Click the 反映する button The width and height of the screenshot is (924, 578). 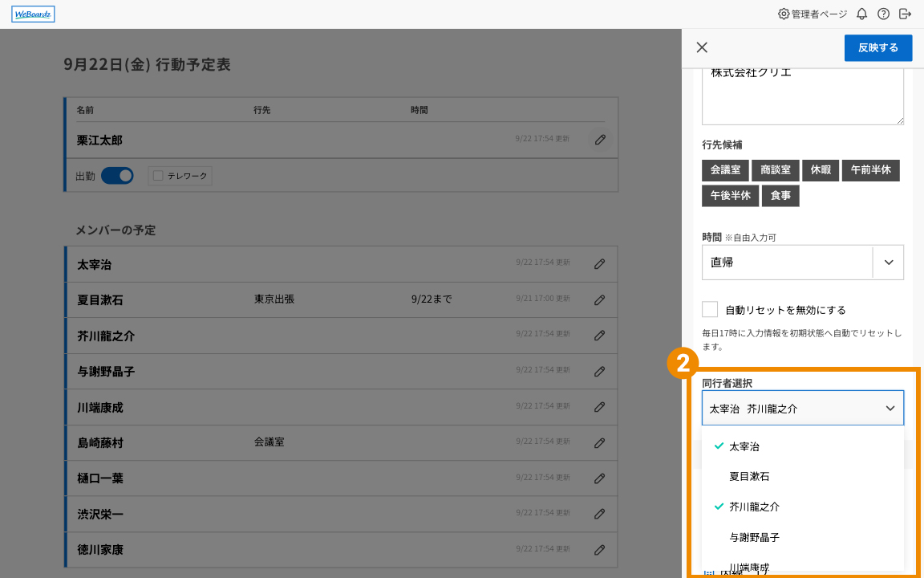878,48
